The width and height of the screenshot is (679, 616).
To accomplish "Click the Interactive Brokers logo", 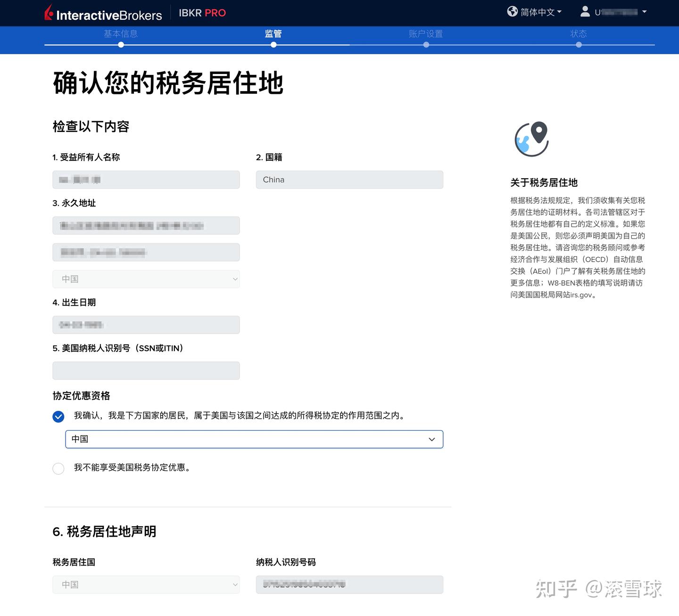I will pos(103,13).
